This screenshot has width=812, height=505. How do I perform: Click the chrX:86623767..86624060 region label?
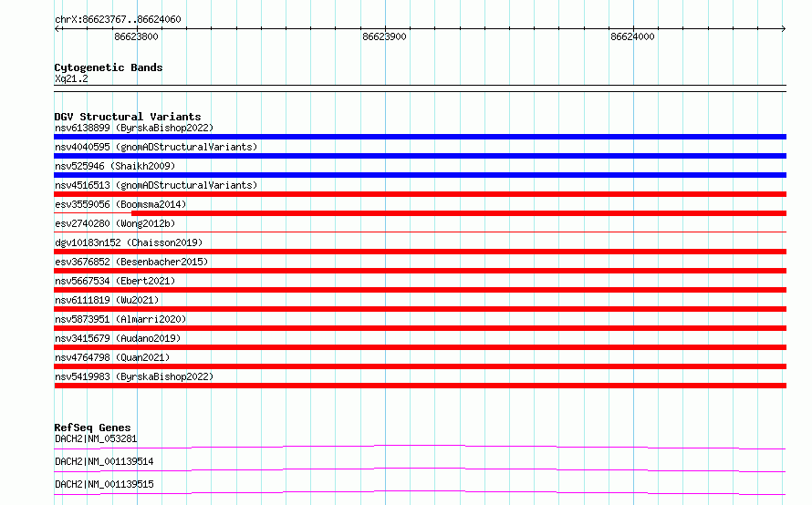pos(118,19)
